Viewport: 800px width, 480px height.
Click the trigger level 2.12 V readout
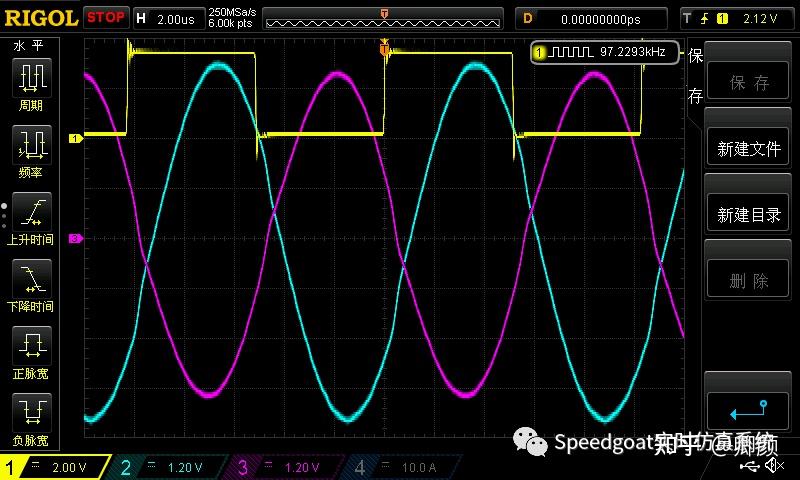pyautogui.click(x=760, y=19)
